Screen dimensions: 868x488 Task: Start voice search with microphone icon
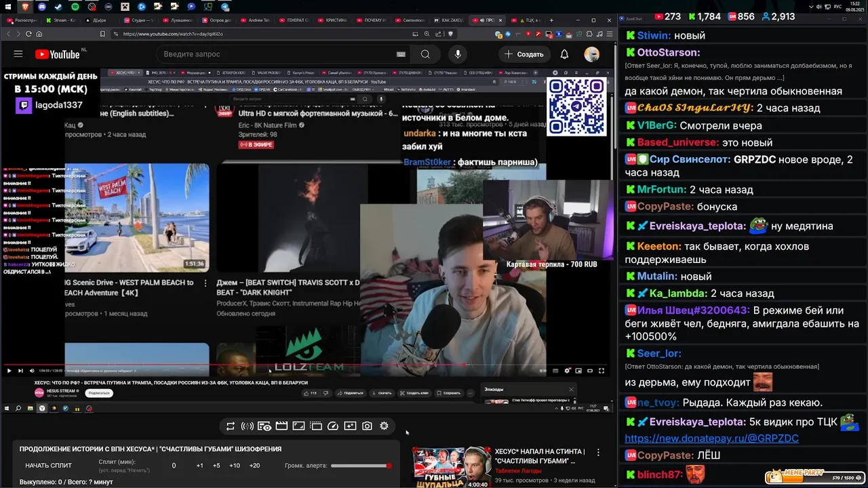[458, 54]
